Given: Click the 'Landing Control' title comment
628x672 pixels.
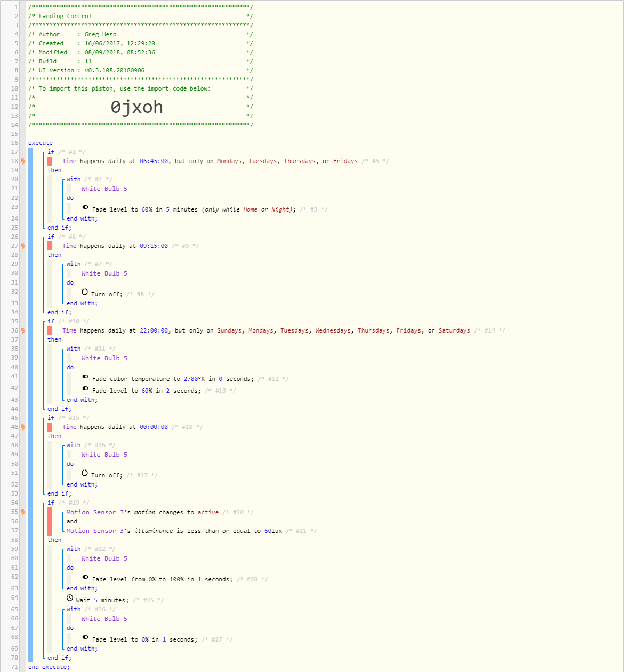Looking at the screenshot, I should pos(65,16).
